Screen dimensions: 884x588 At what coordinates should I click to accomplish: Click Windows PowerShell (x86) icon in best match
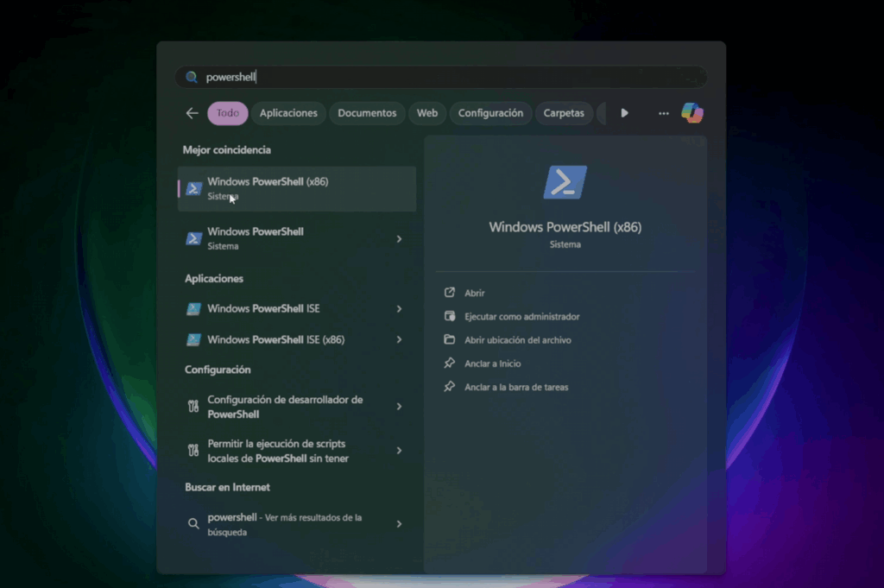click(193, 189)
